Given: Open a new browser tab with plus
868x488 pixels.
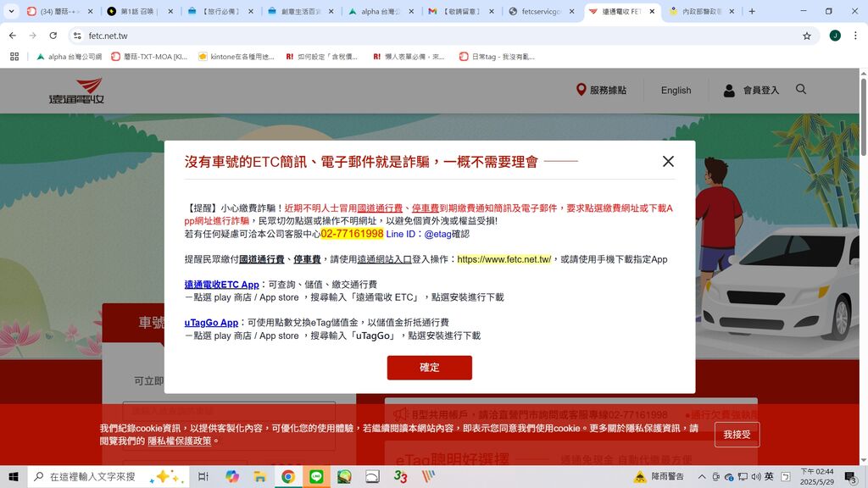Looking at the screenshot, I should 752,11.
